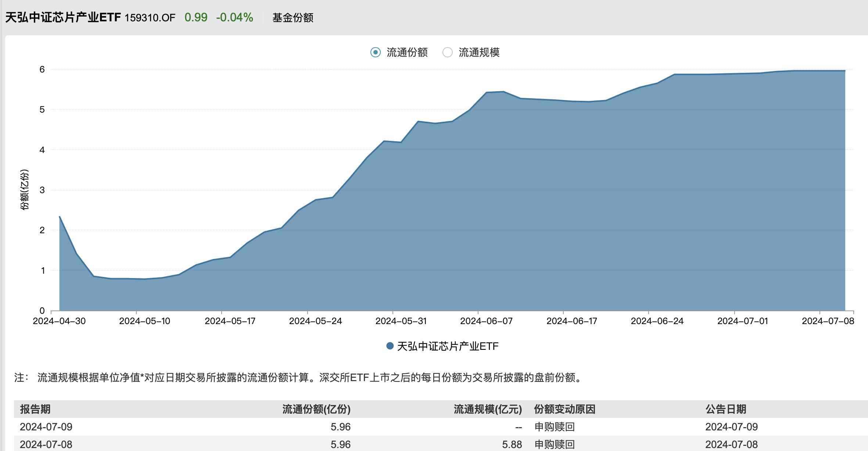Click report date cell 2024-07-08
The width and height of the screenshot is (868, 451).
(x=46, y=444)
